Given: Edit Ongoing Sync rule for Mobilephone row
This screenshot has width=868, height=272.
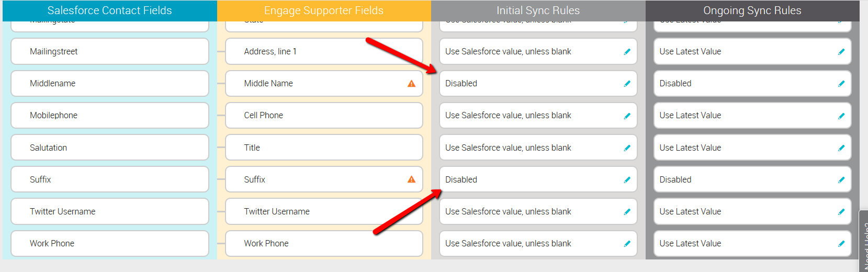Looking at the screenshot, I should click(x=841, y=116).
